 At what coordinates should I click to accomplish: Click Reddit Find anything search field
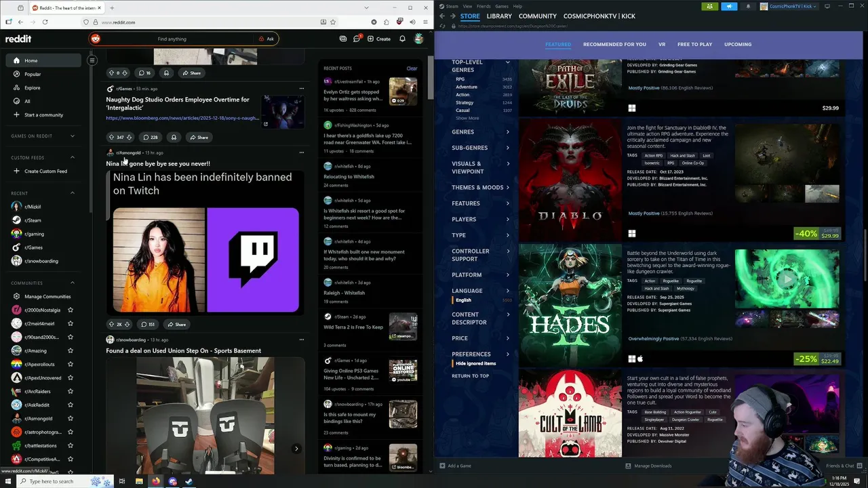(x=172, y=39)
